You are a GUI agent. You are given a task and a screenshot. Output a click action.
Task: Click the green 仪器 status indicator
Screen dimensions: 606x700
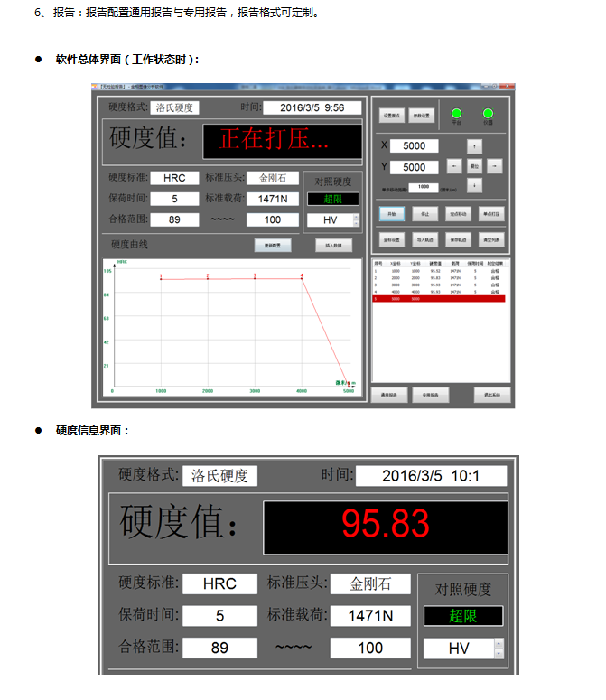tap(488, 114)
